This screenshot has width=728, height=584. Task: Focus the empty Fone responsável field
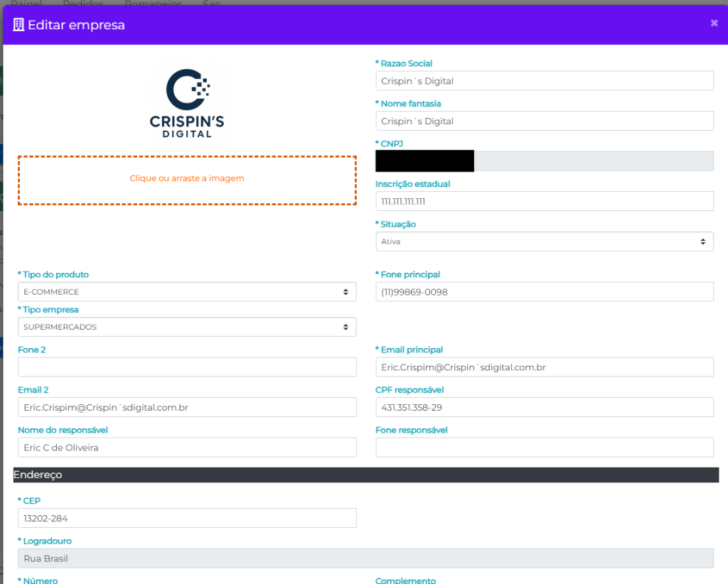point(544,448)
